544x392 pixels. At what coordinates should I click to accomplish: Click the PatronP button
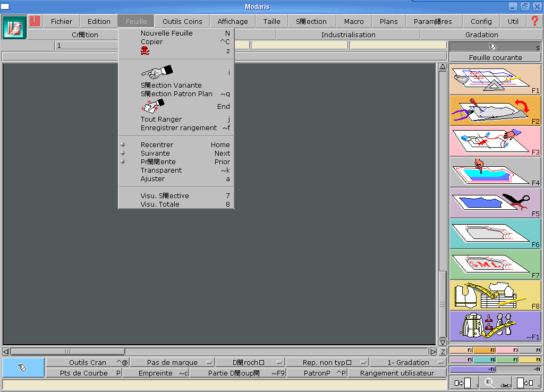[317, 373]
